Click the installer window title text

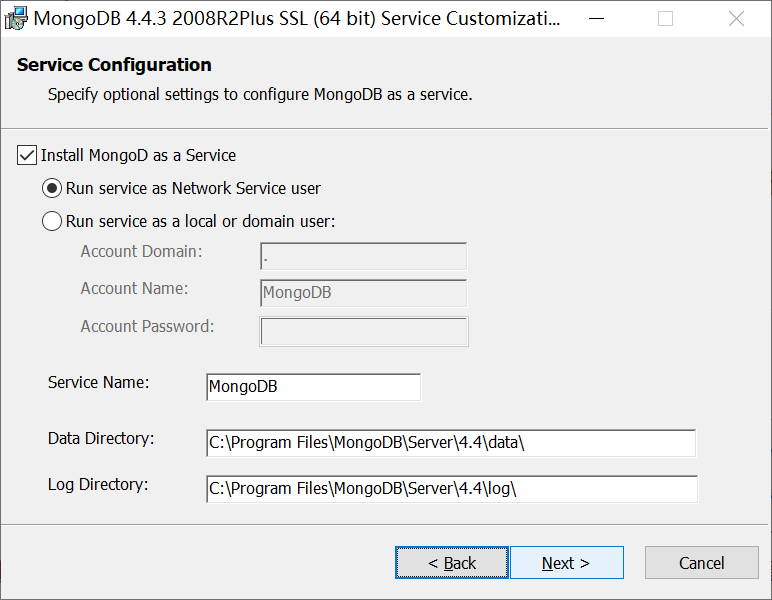click(297, 19)
